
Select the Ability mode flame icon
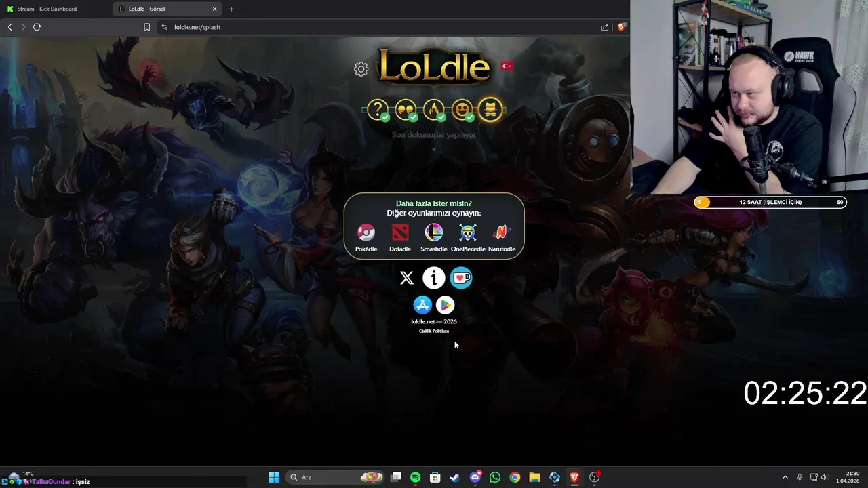(x=434, y=109)
